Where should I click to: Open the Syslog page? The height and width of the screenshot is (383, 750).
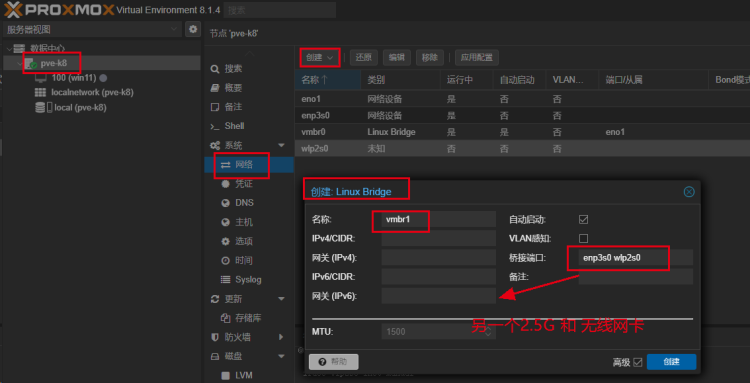[x=248, y=279]
